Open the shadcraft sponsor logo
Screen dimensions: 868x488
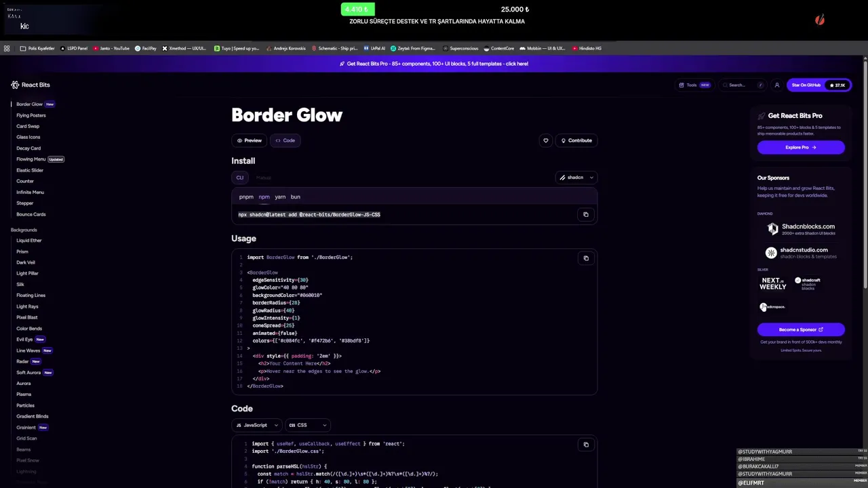[x=807, y=283]
